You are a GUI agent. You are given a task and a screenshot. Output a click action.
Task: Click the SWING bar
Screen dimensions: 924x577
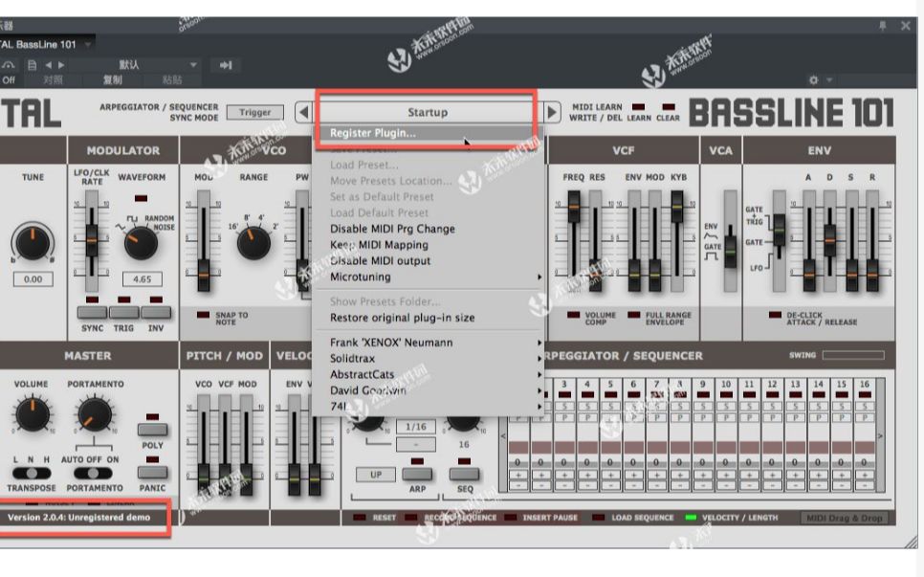click(853, 355)
